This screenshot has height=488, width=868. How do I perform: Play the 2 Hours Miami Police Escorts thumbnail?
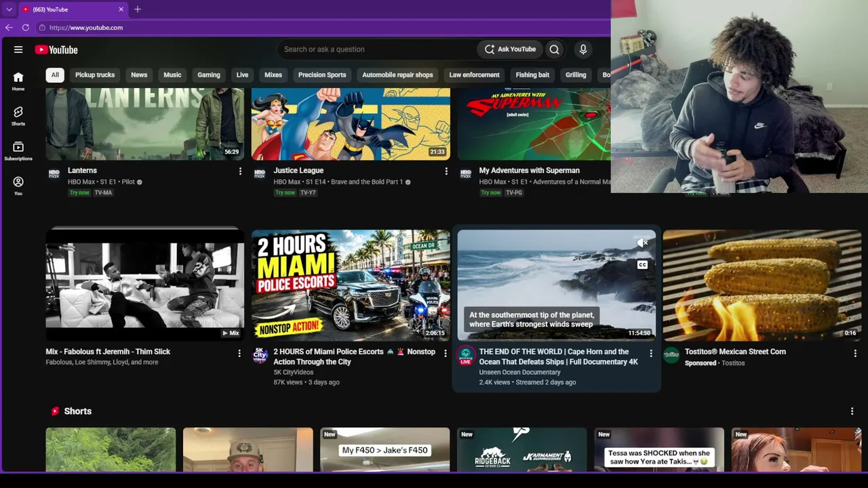pos(351,285)
